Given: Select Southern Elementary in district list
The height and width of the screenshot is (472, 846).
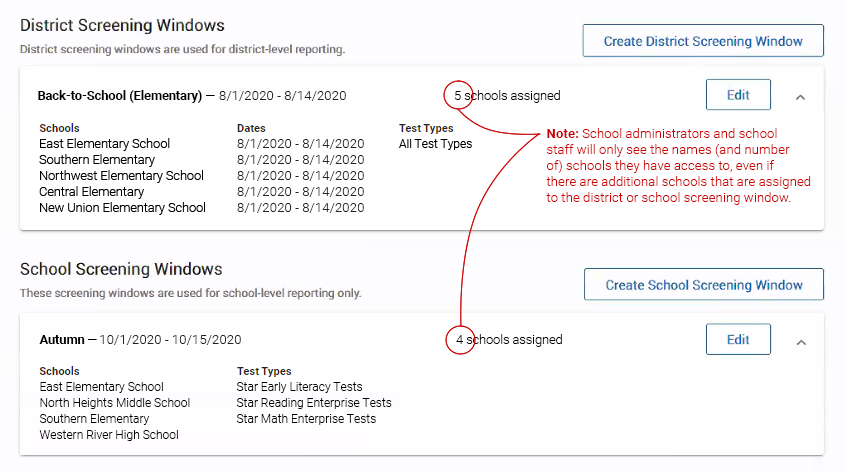Looking at the screenshot, I should pyautogui.click(x=97, y=160).
